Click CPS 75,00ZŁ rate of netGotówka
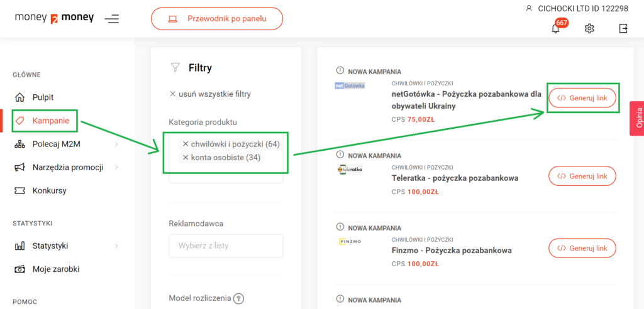644x309 pixels. 413,120
